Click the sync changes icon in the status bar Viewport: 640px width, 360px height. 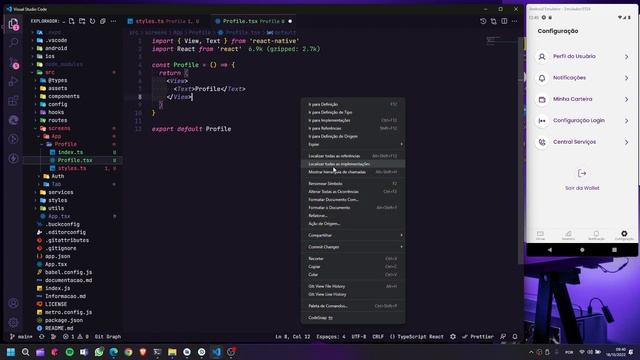pyautogui.click(x=42, y=337)
